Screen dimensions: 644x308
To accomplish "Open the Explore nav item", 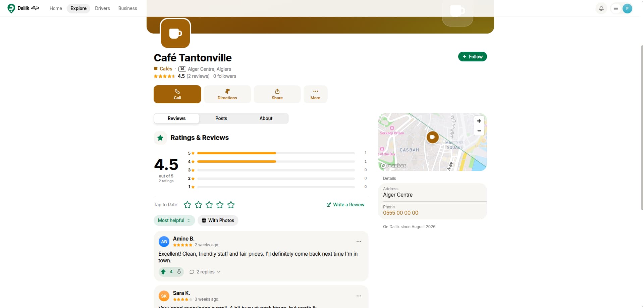I will (78, 8).
